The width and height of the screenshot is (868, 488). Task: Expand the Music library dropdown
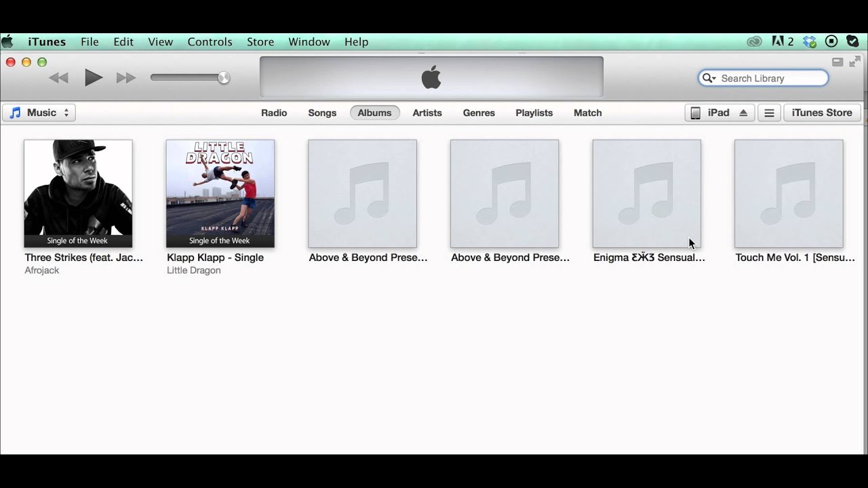(39, 113)
